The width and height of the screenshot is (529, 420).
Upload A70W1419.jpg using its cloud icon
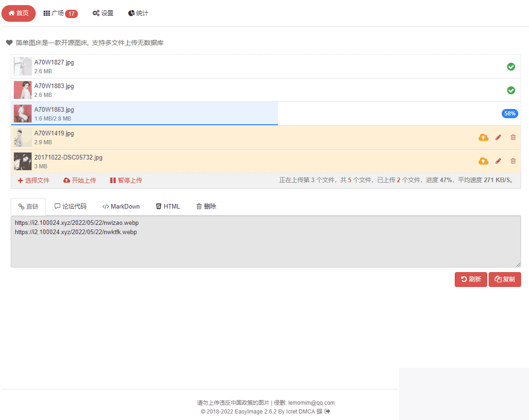coord(484,137)
